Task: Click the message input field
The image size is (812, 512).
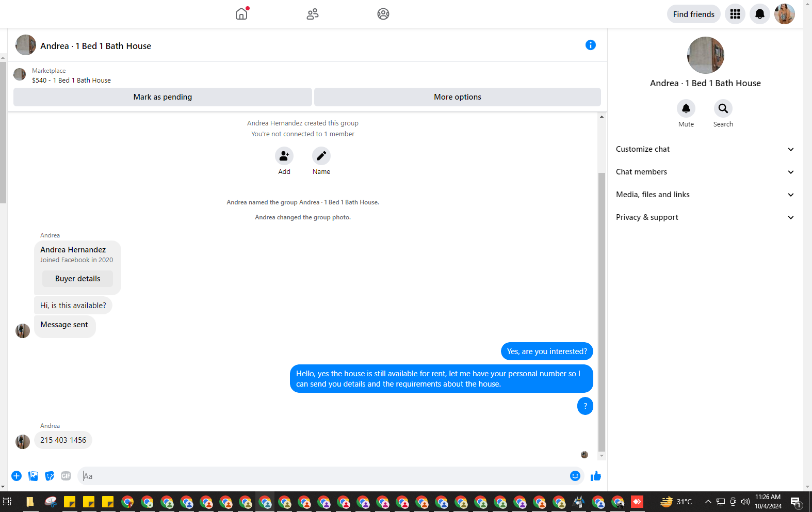Action: (x=325, y=476)
